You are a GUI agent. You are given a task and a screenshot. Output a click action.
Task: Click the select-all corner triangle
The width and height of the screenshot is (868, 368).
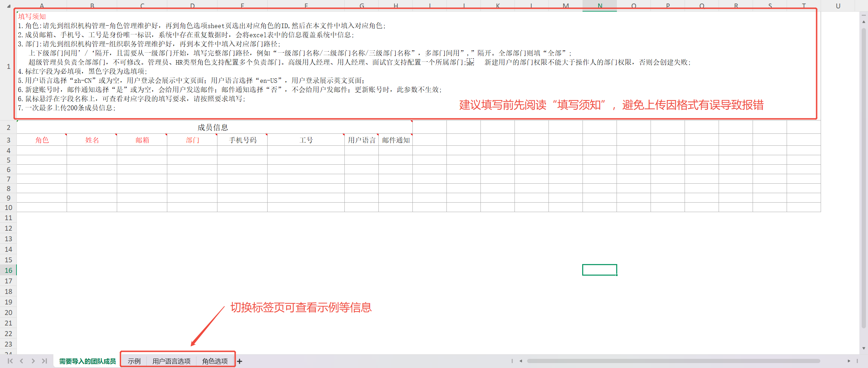(8, 6)
